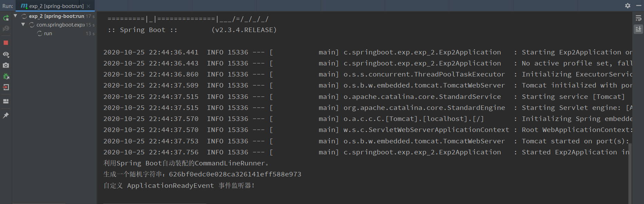
Task: Click the green bug Attach Debugger icon
Action: pyautogui.click(x=6, y=76)
